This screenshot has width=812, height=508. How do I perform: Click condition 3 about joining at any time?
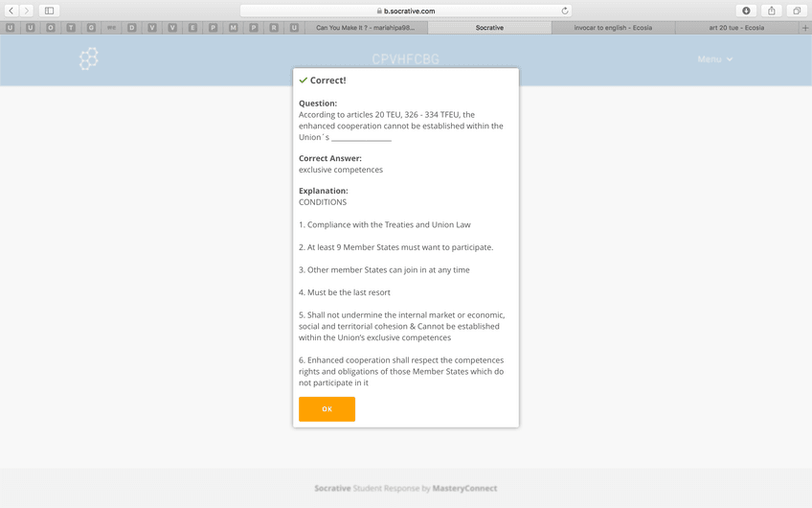[384, 269]
